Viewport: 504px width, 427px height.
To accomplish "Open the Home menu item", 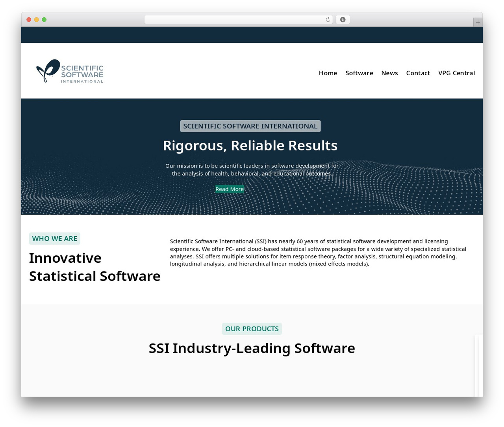I will [328, 73].
